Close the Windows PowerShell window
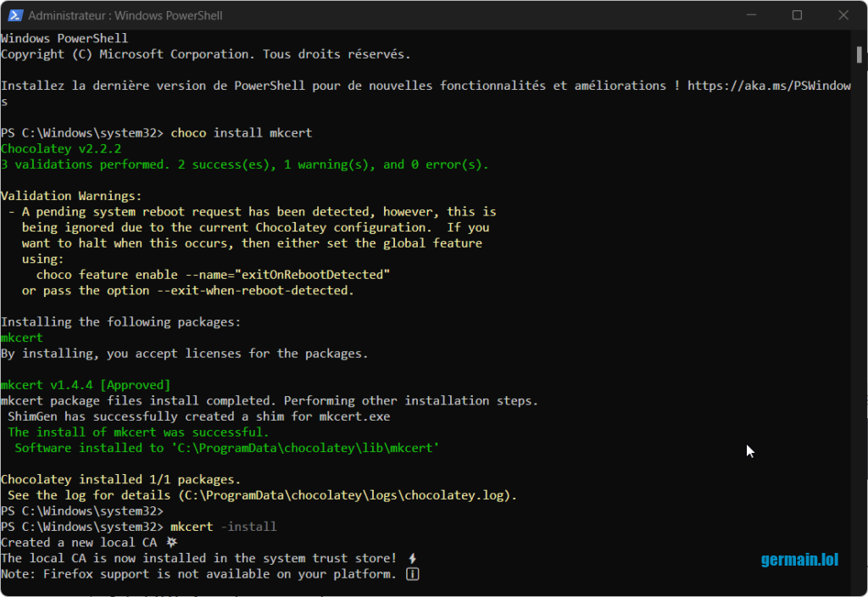 click(x=843, y=15)
